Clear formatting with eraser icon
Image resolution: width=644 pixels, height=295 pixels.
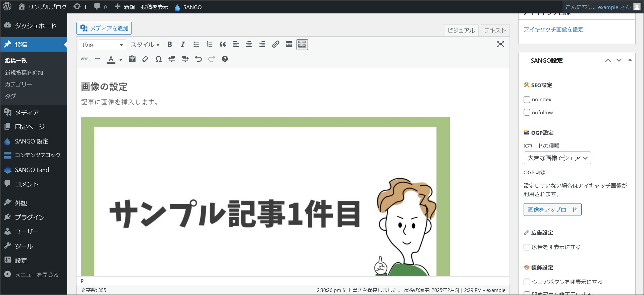(145, 59)
